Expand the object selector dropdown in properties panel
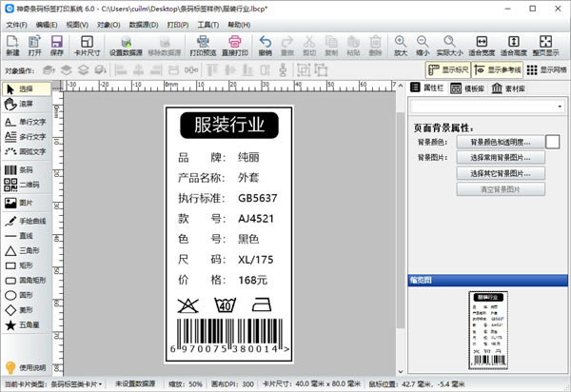The width and height of the screenshot is (571, 392). (560, 108)
